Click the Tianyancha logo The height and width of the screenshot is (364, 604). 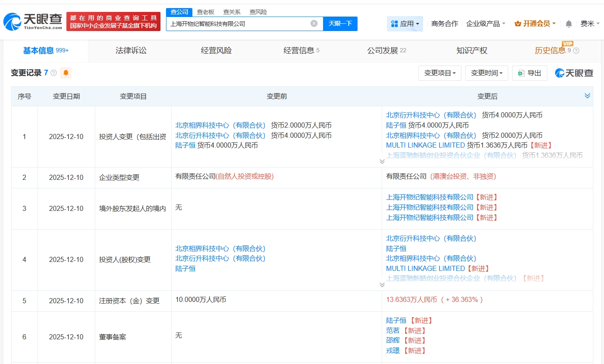(33, 21)
